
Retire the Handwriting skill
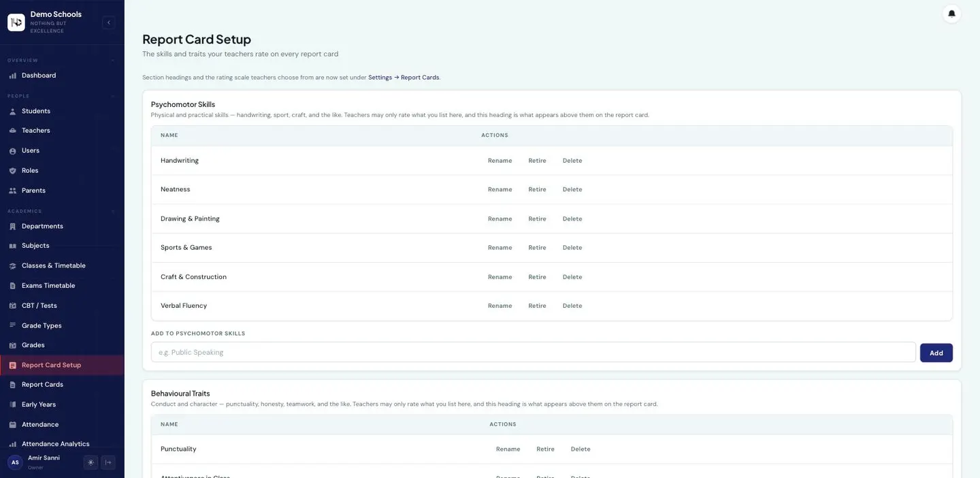[x=537, y=161]
